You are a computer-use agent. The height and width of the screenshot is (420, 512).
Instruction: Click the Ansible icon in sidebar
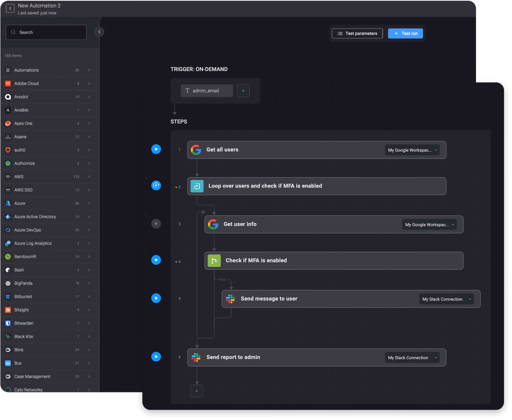[x=8, y=110]
